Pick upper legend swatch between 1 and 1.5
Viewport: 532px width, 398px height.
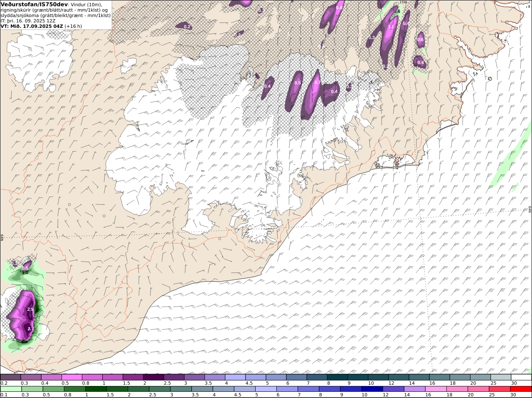[113, 377]
